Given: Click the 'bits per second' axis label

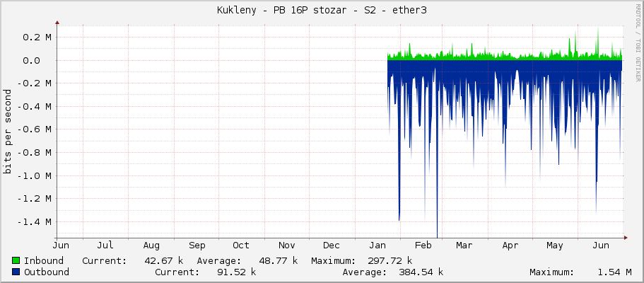Looking at the screenshot, I should pyautogui.click(x=7, y=132).
